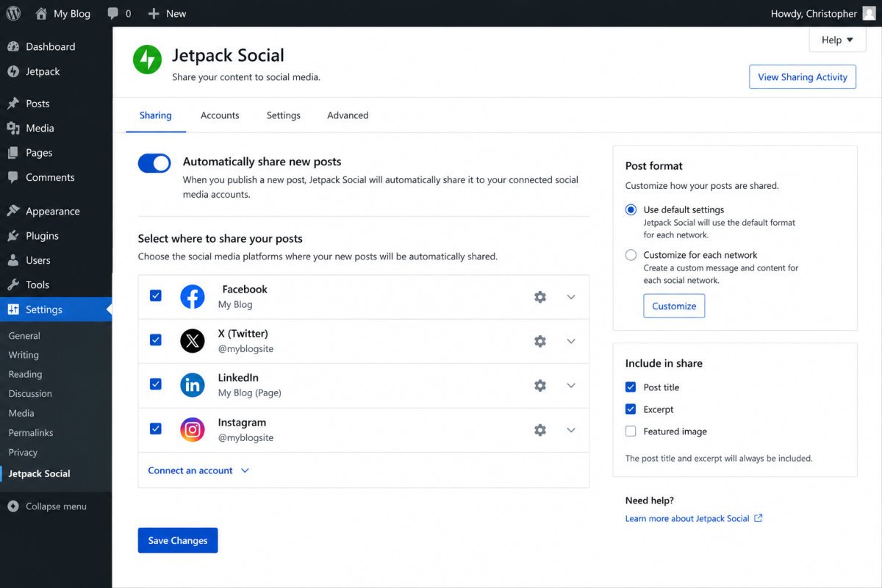
Task: Click the Posts pushpin icon
Action: click(13, 104)
